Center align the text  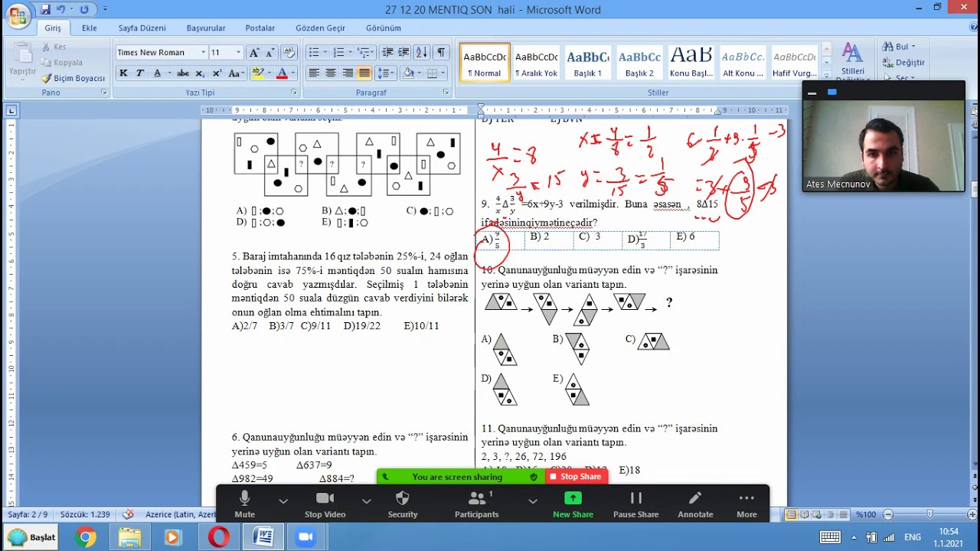point(331,73)
